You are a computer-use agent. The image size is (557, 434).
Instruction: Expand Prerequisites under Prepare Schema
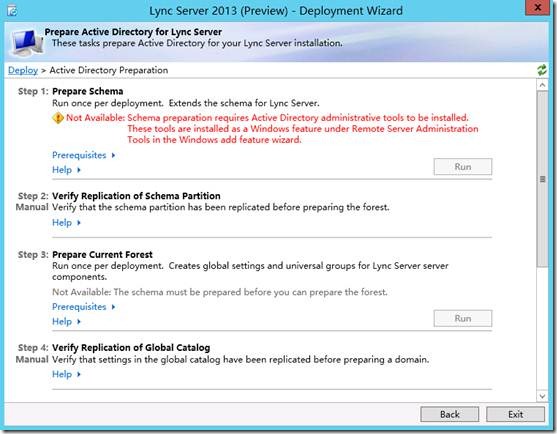coord(83,155)
